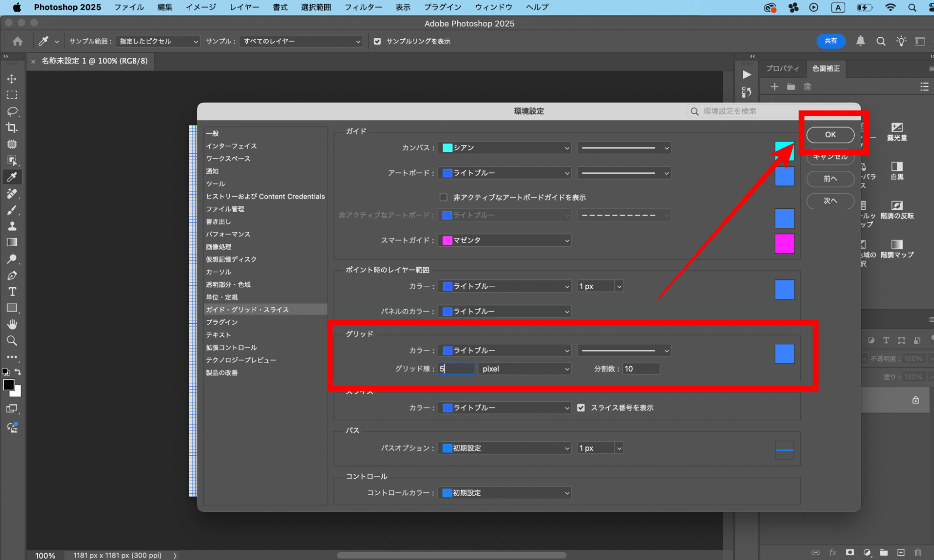Click the magenta smart guide color swatch
The width and height of the screenshot is (934, 560).
coord(784,243)
